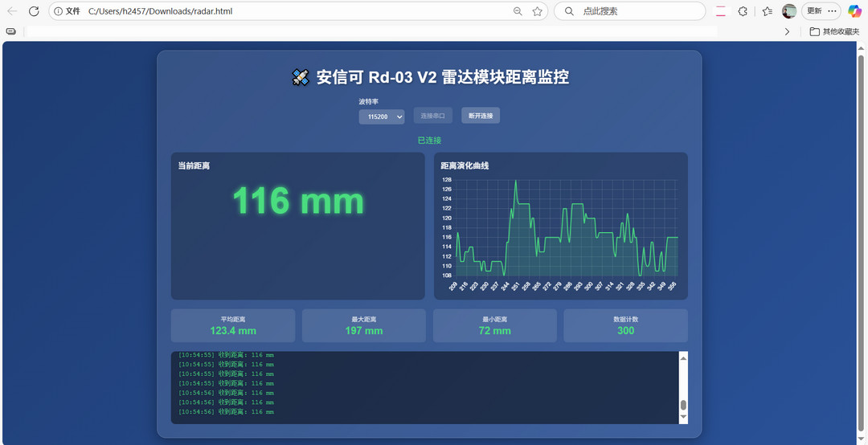Open the browser extensions puzzle icon
This screenshot has width=868, height=445.
[x=743, y=11]
